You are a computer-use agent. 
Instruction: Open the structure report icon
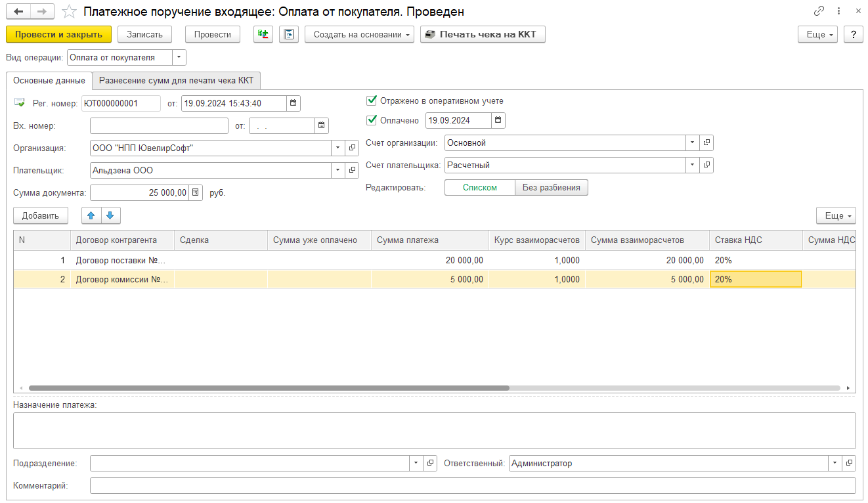click(x=289, y=34)
